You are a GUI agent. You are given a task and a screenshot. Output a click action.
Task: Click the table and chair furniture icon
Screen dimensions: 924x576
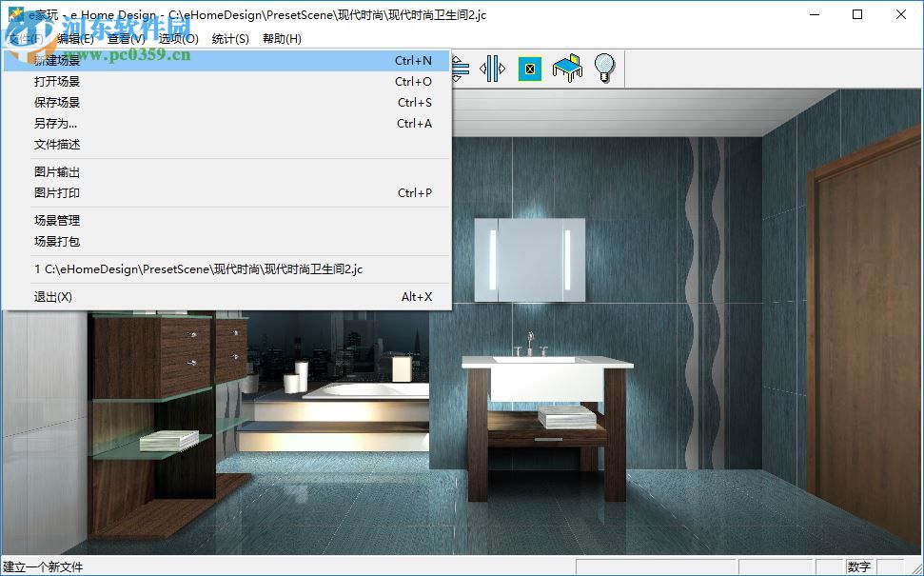567,69
